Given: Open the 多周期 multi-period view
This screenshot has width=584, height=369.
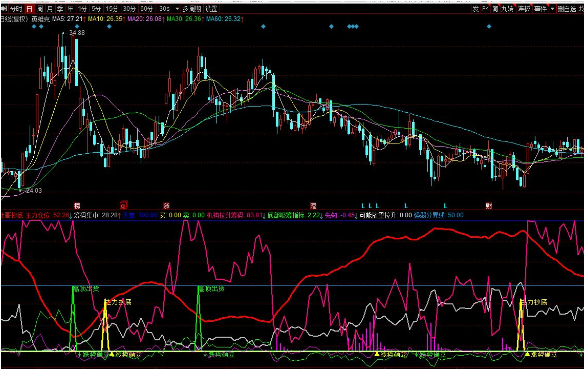Looking at the screenshot, I should (x=192, y=9).
